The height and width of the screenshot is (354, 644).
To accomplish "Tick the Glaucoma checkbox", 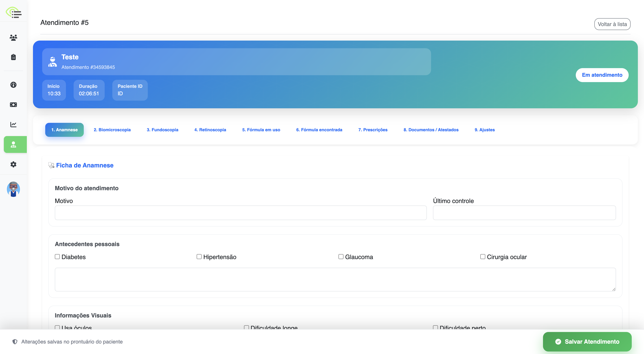I will (341, 257).
